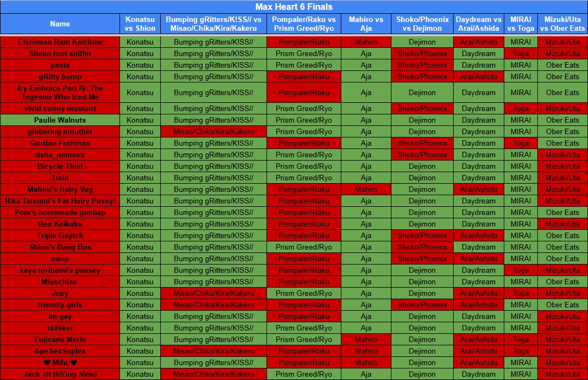The image size is (588, 380).
Task: Select the Chairman Ram Kaichow name cell
Action: coord(60,42)
